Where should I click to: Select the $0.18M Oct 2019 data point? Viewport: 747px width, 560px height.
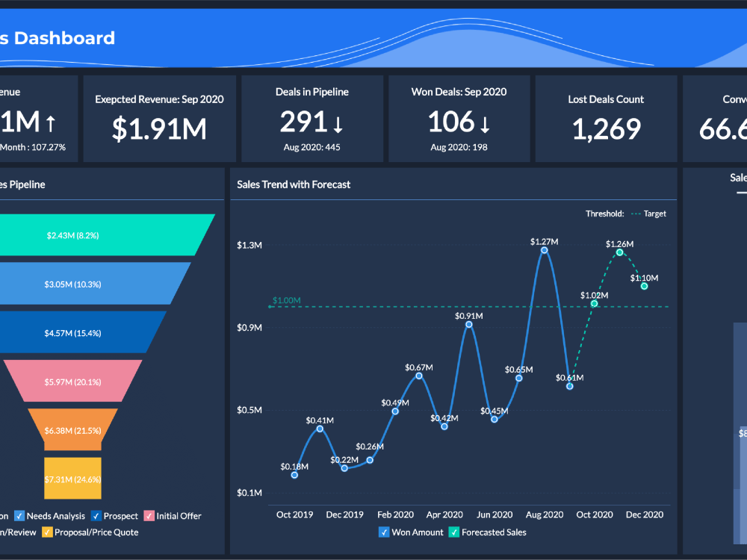coord(294,475)
